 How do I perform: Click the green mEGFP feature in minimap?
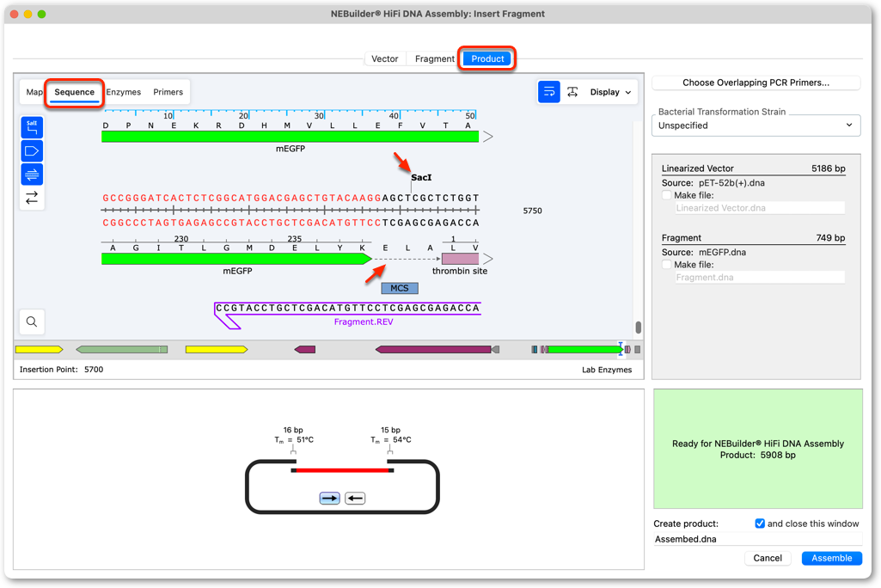click(585, 350)
